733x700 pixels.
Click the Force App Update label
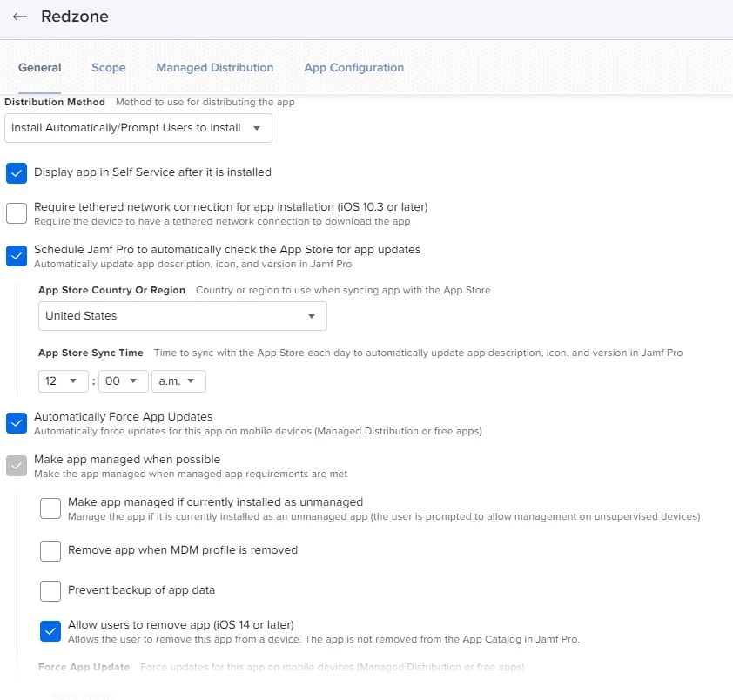coord(84,667)
